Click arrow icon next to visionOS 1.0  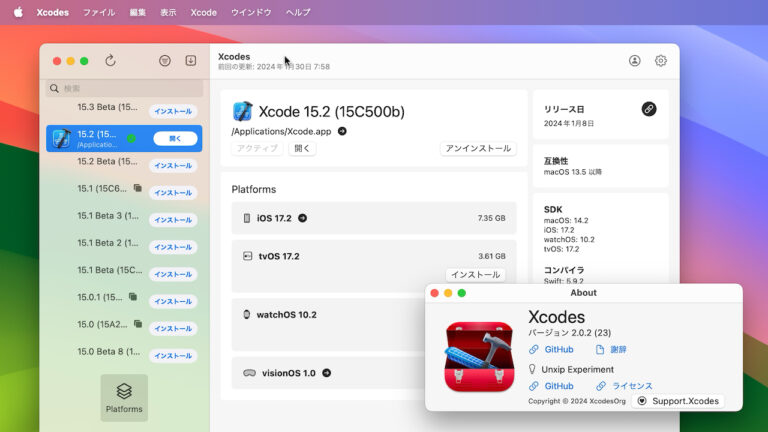tap(326, 373)
